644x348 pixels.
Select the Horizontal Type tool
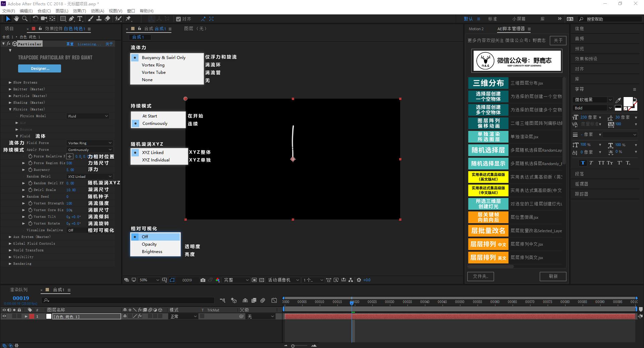tap(80, 19)
